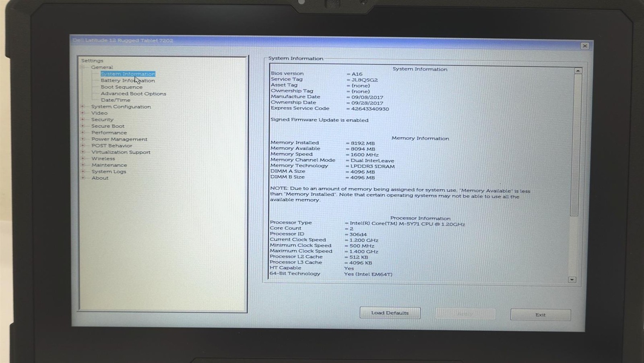
Task: Click Express Service Code 42643340930
Action: tap(370, 109)
